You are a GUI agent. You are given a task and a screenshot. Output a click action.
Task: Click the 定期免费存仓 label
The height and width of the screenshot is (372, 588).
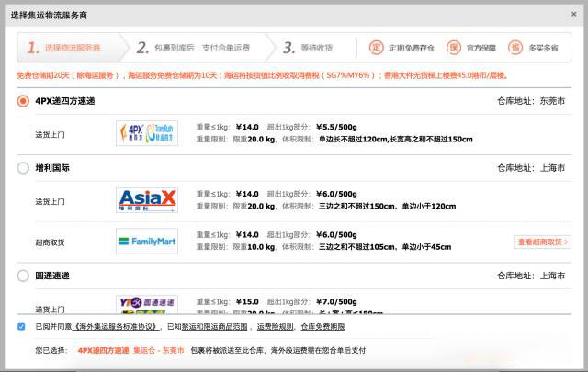pos(411,48)
